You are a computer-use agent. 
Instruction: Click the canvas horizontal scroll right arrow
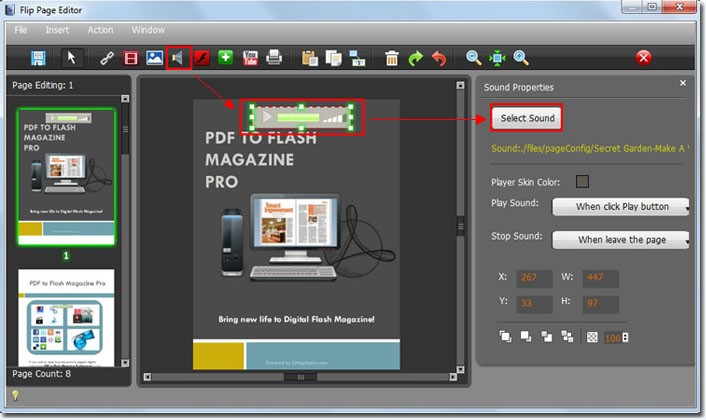click(453, 377)
